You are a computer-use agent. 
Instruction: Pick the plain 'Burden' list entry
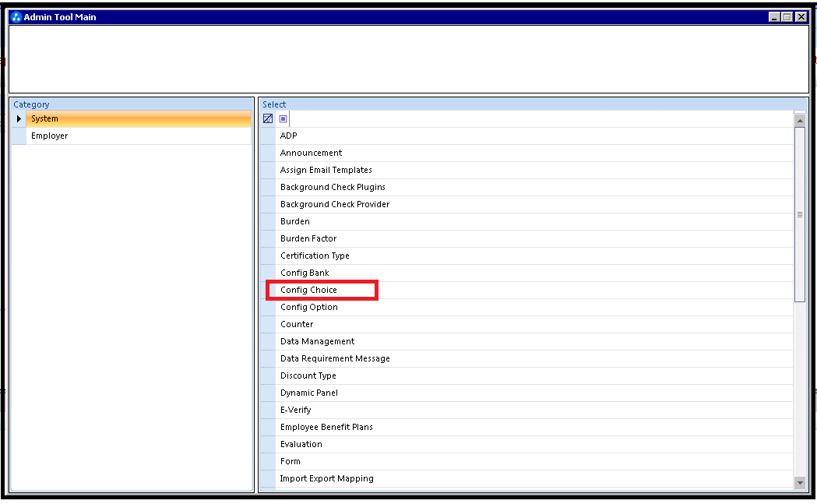point(534,221)
